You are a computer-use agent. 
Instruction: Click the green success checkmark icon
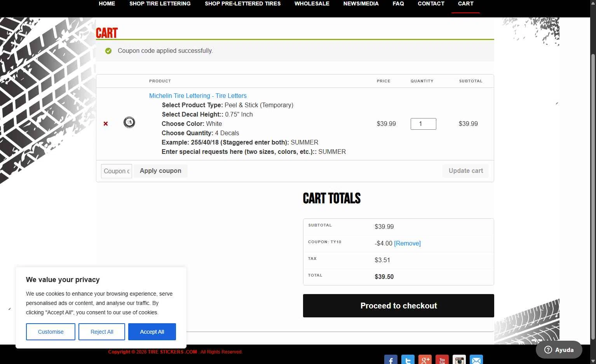click(108, 51)
